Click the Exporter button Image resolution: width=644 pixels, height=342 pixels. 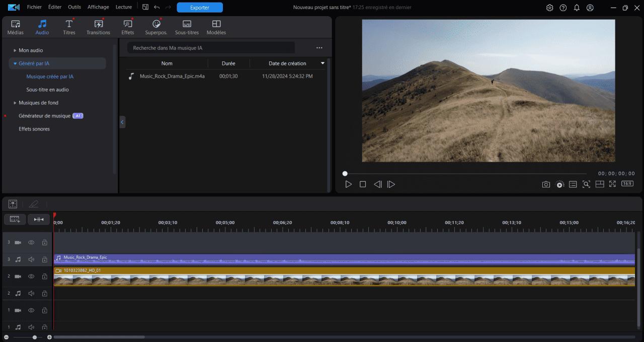(x=200, y=8)
